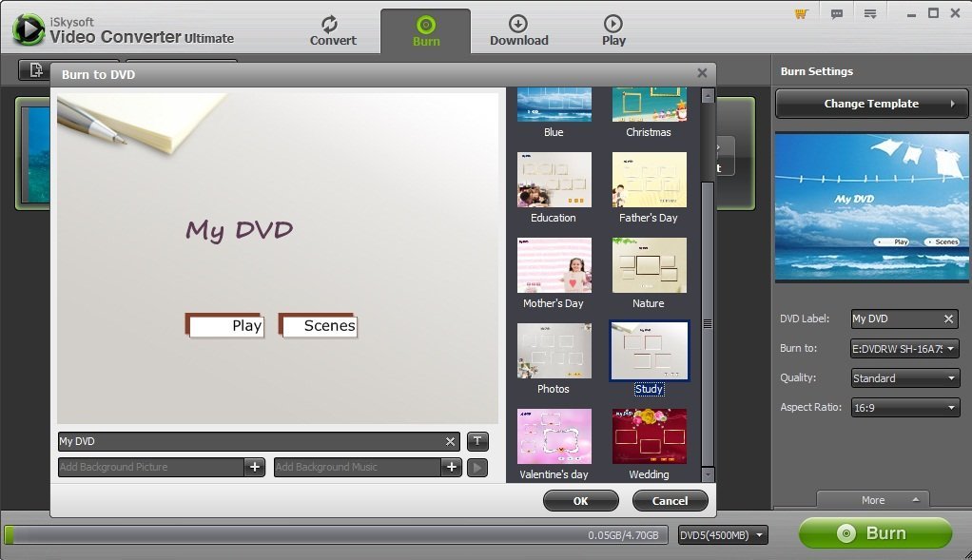Screen dimensions: 972x560
Task: Switch to the Convert tab
Action: [x=332, y=30]
